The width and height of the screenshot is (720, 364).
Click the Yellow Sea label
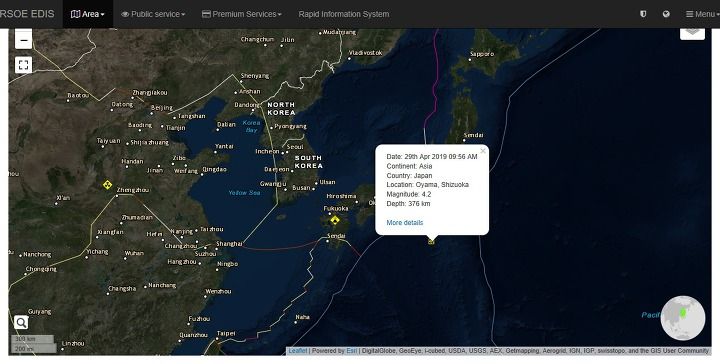[244, 193]
